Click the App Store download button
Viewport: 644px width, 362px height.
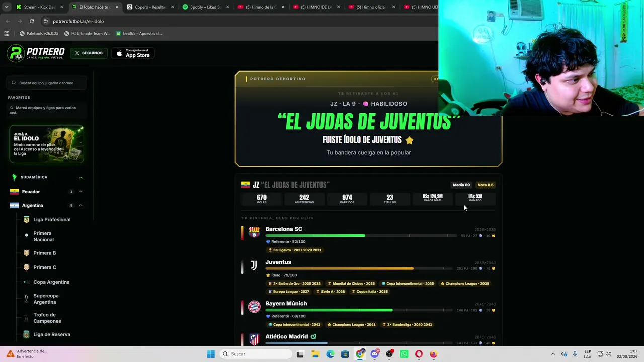(x=133, y=53)
